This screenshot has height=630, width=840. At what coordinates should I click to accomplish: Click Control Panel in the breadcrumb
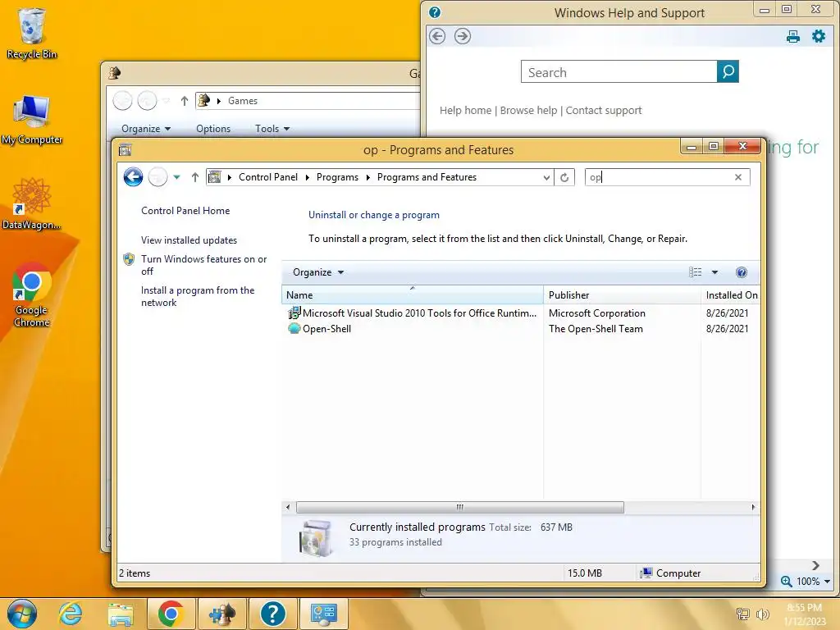(x=268, y=177)
